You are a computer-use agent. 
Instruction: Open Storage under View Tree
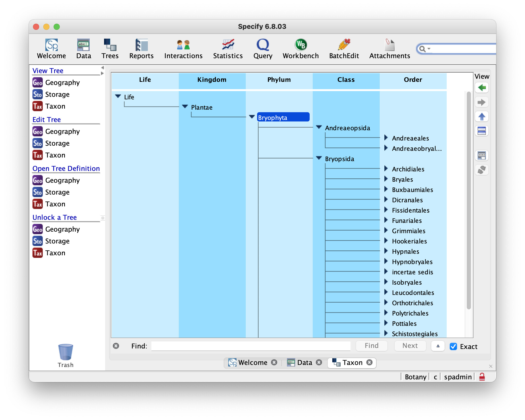tap(51, 94)
